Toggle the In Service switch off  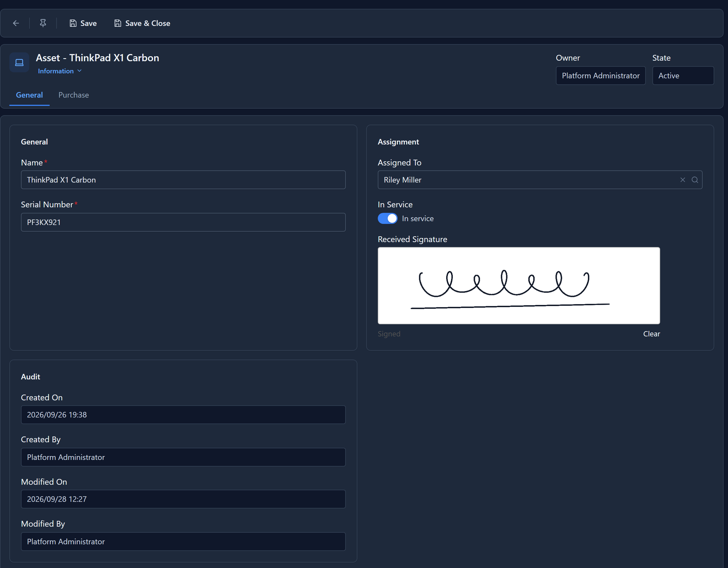pos(387,219)
